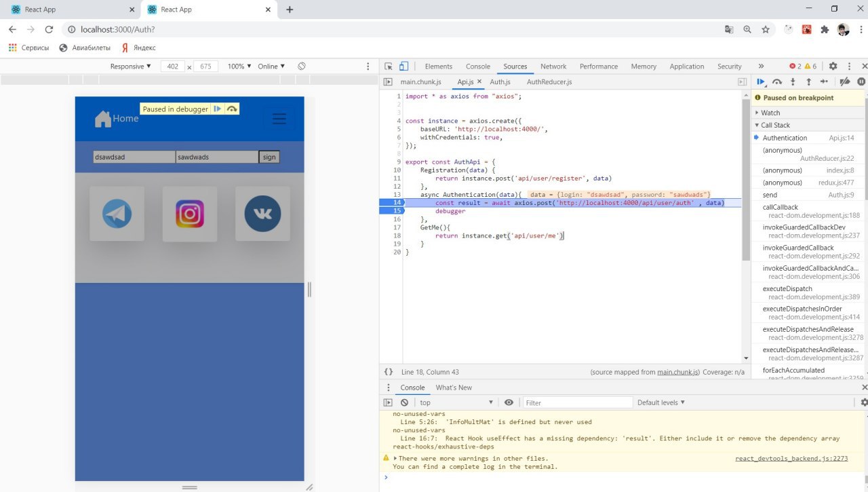Resume script execution in debugger panel

(x=761, y=82)
